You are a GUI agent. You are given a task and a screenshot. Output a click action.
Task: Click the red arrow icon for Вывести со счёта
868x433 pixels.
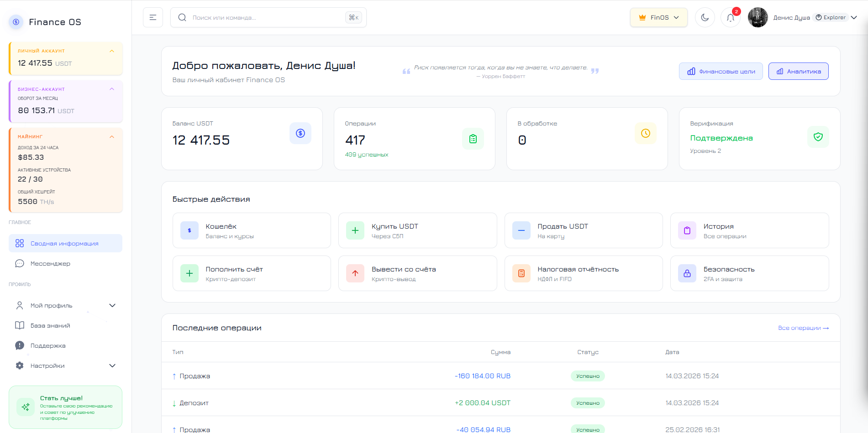[x=355, y=273]
